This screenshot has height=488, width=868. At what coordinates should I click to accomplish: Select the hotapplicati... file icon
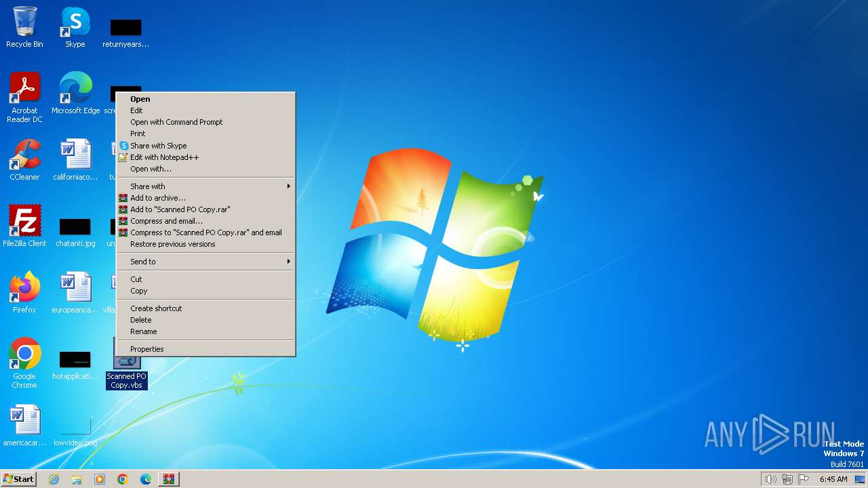click(75, 364)
